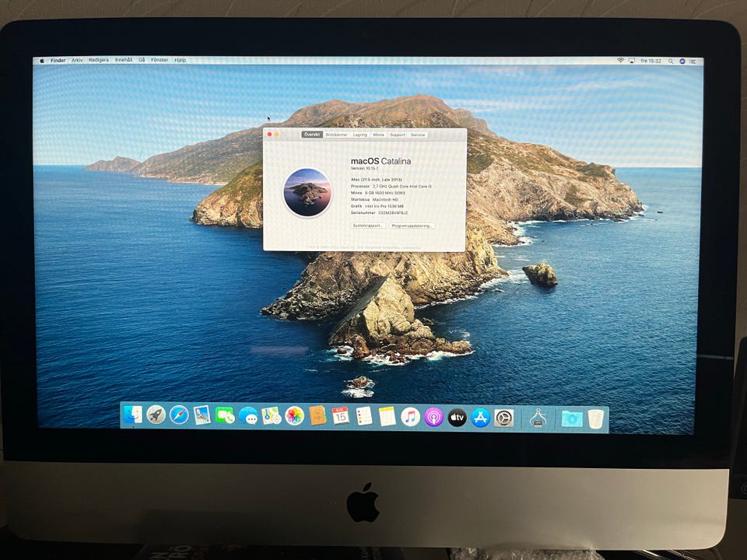The image size is (747, 560).
Task: Switch to the Lagring tab
Action: (360, 135)
